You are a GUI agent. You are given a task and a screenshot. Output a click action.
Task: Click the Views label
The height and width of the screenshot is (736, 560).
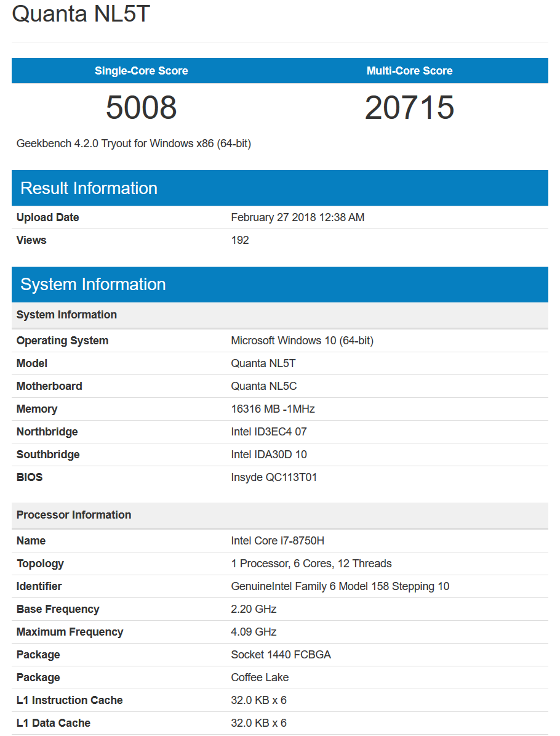[31, 240]
